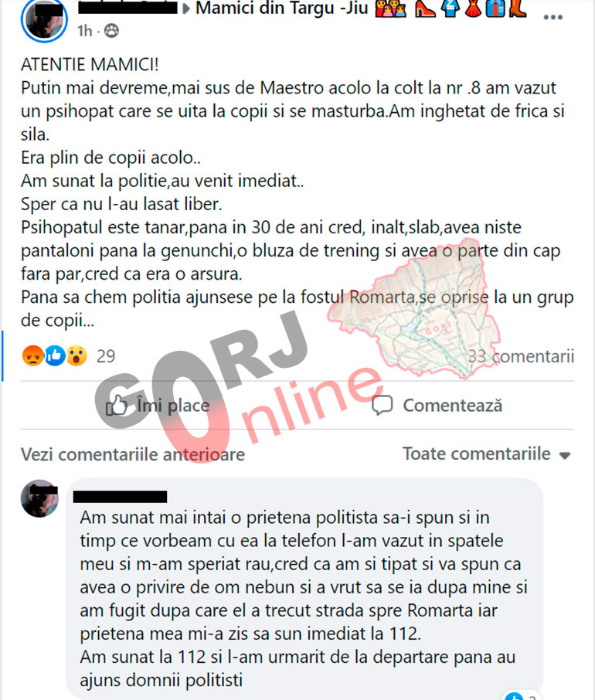Click the speech bubble comment icon

point(382,406)
